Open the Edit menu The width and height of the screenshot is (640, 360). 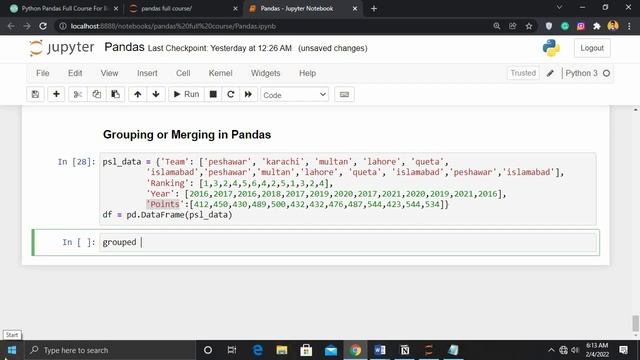(x=75, y=73)
